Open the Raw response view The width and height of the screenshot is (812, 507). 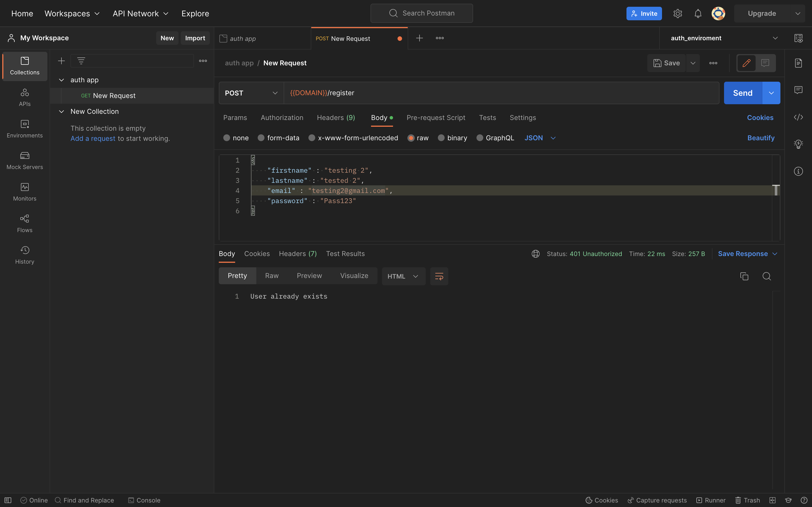click(272, 275)
